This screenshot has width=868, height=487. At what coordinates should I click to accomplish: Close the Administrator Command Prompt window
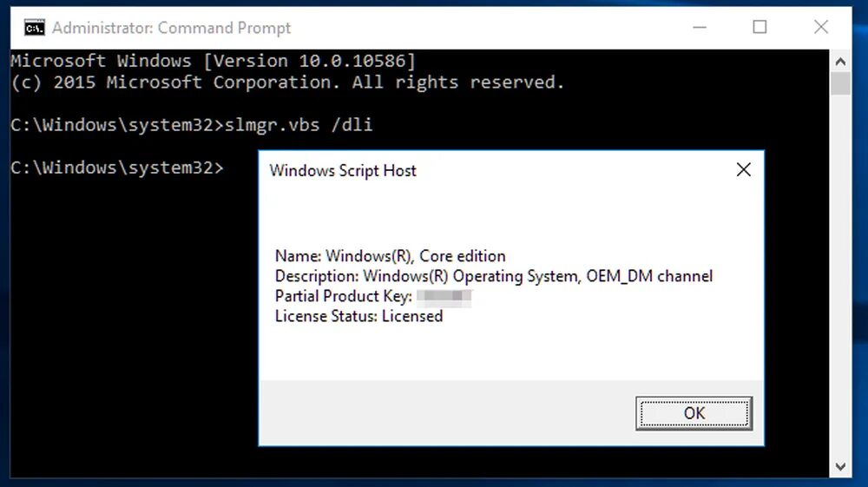click(821, 27)
